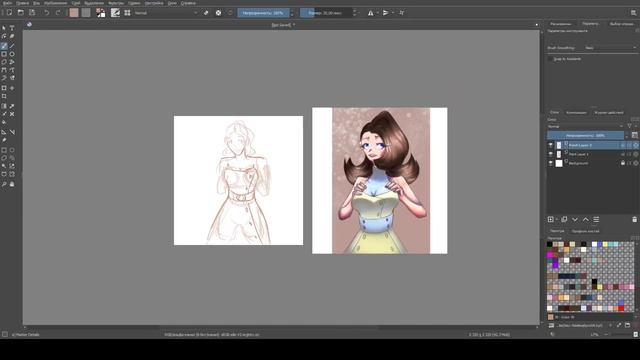Open the add-layer dropdown arrow
640x360 pixels.
click(x=556, y=220)
